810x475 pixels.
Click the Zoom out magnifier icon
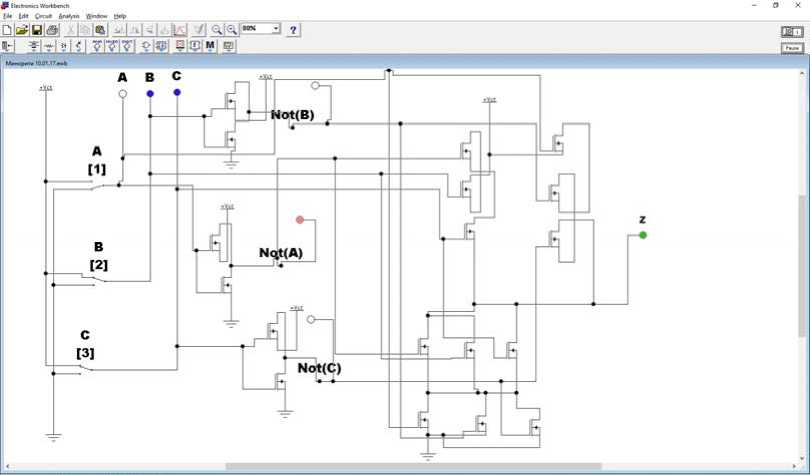coord(217,30)
